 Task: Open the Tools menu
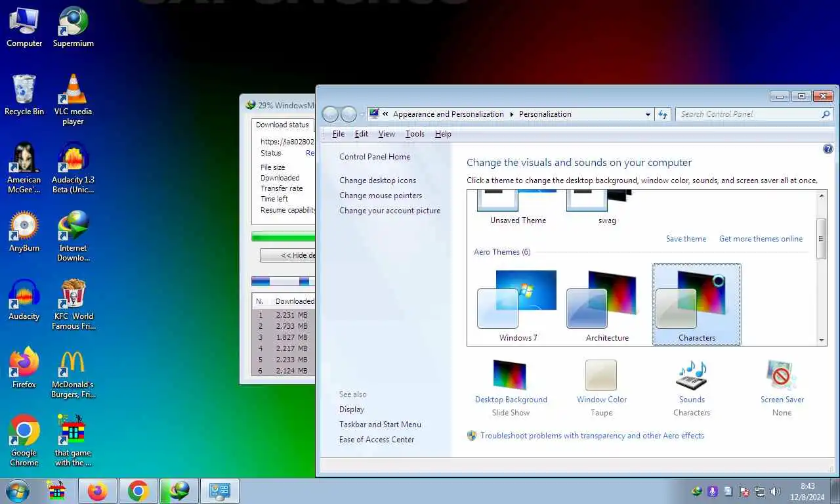pos(415,134)
